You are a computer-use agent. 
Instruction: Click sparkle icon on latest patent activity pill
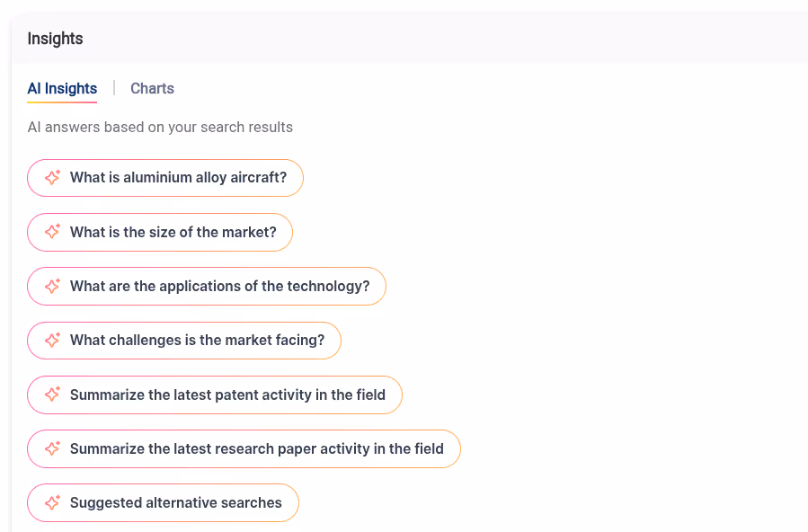52,395
